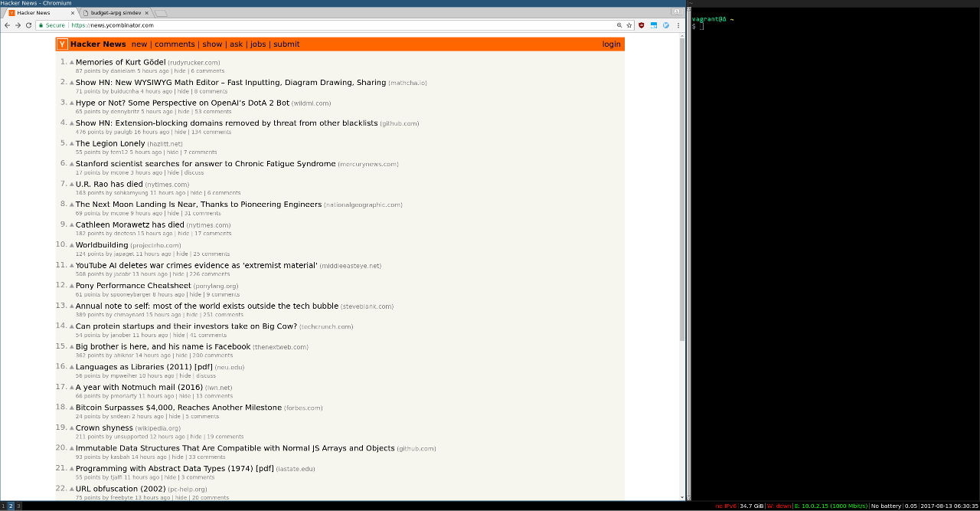Screen dimensions: 980x511
Task: Upvote 'Hype or Not?' OpenAI DotA story
Action: click(72, 103)
